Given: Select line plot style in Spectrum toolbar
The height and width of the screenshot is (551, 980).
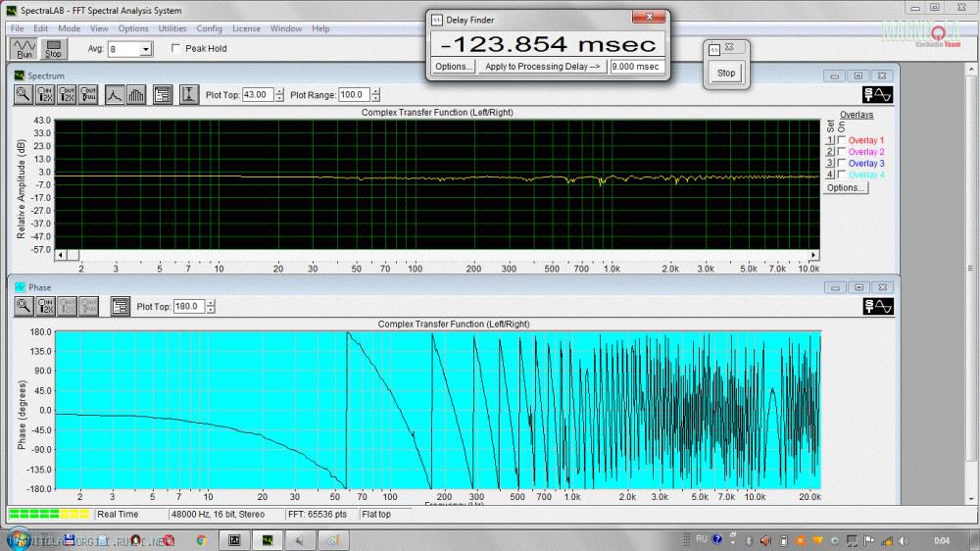Looking at the screenshot, I should pos(114,94).
